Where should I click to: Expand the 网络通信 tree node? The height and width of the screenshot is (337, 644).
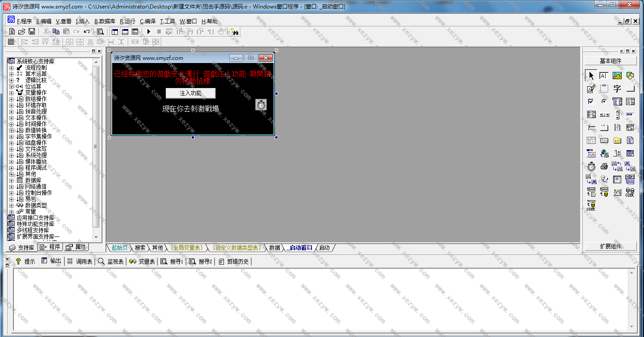(11, 187)
